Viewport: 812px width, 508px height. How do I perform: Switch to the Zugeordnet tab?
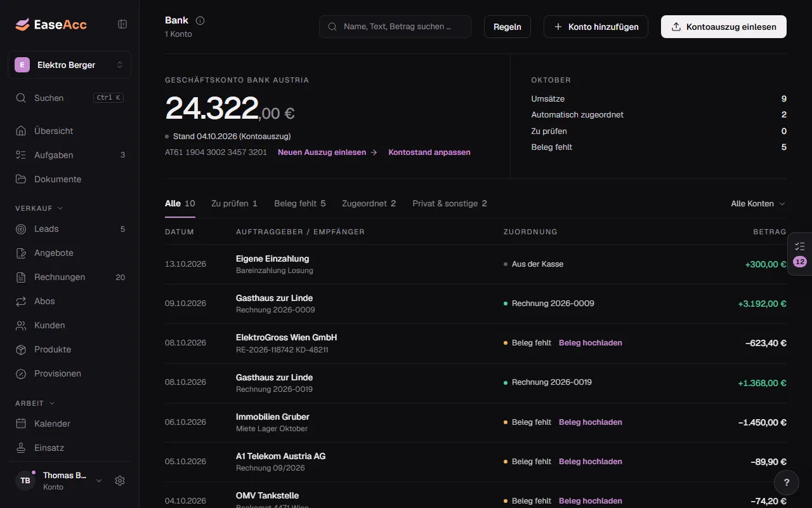(x=369, y=204)
